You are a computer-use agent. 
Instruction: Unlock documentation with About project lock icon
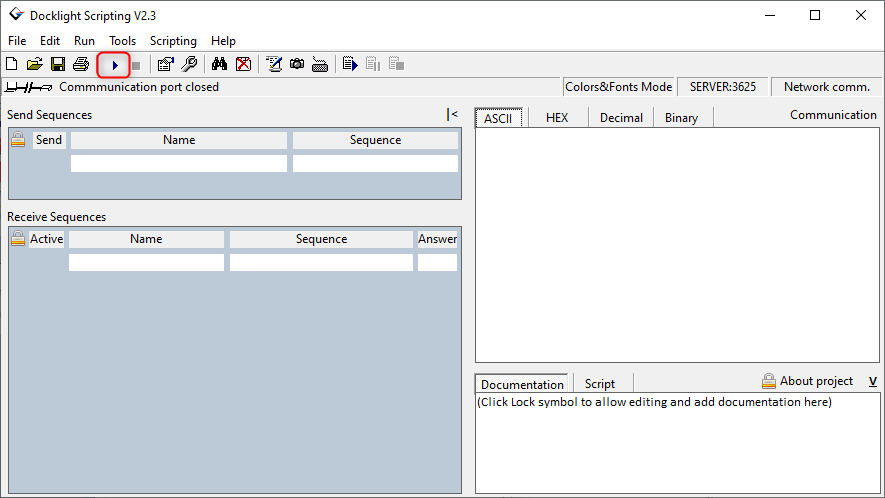click(768, 381)
